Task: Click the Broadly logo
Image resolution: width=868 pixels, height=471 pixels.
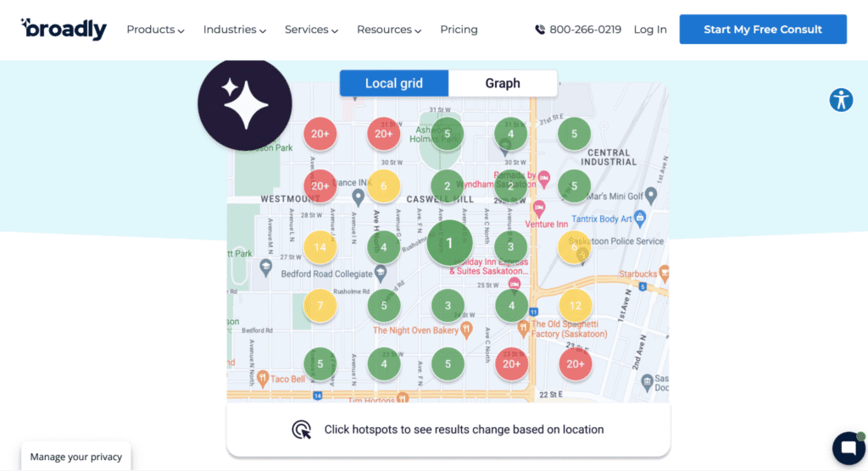Action: (64, 29)
